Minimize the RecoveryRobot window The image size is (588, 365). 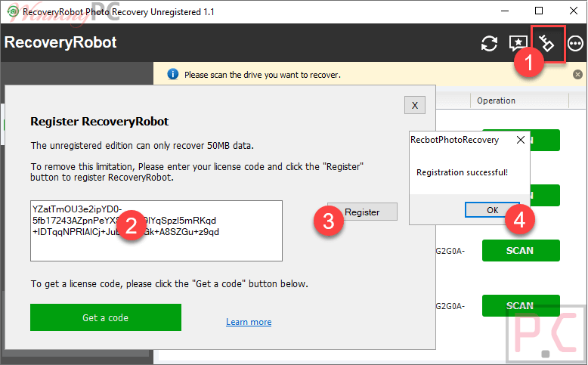point(505,11)
